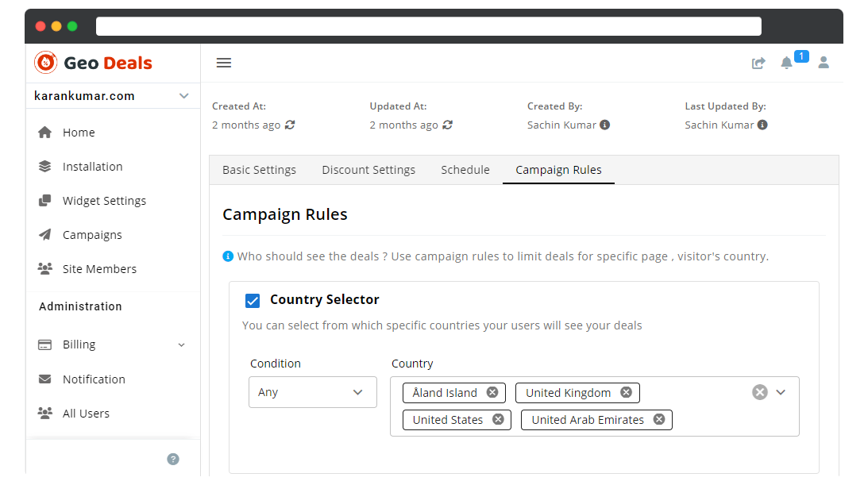Open notifications bell icon
This screenshot has width=868, height=485.
pos(786,63)
